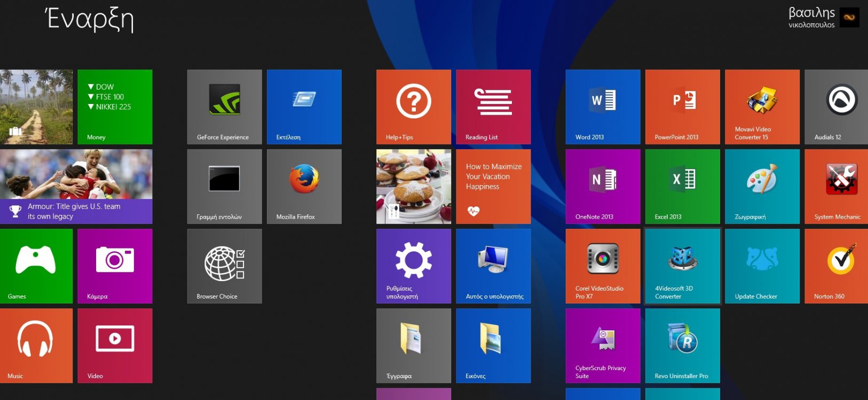The width and height of the screenshot is (868, 400).
Task: Click the Βασίλης user account name
Action: 811,13
